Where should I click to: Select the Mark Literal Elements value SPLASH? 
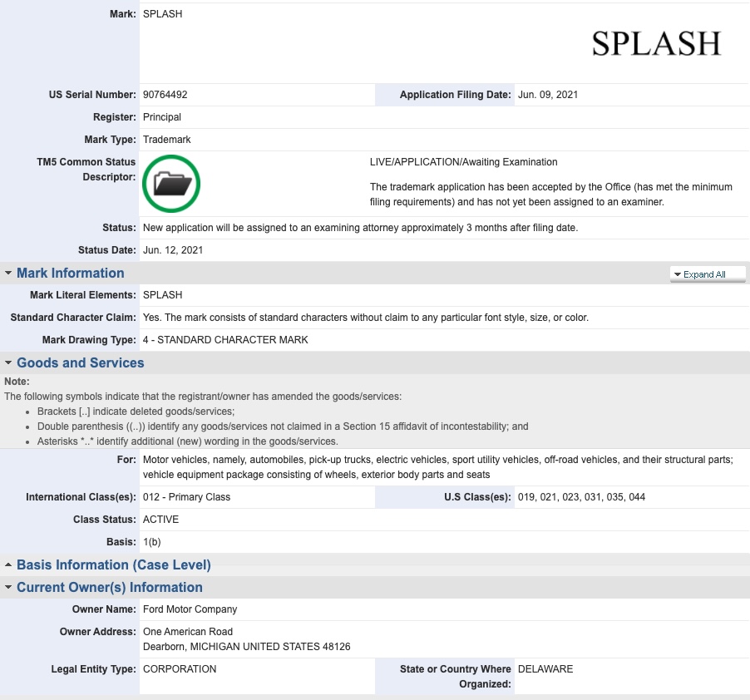tap(163, 295)
